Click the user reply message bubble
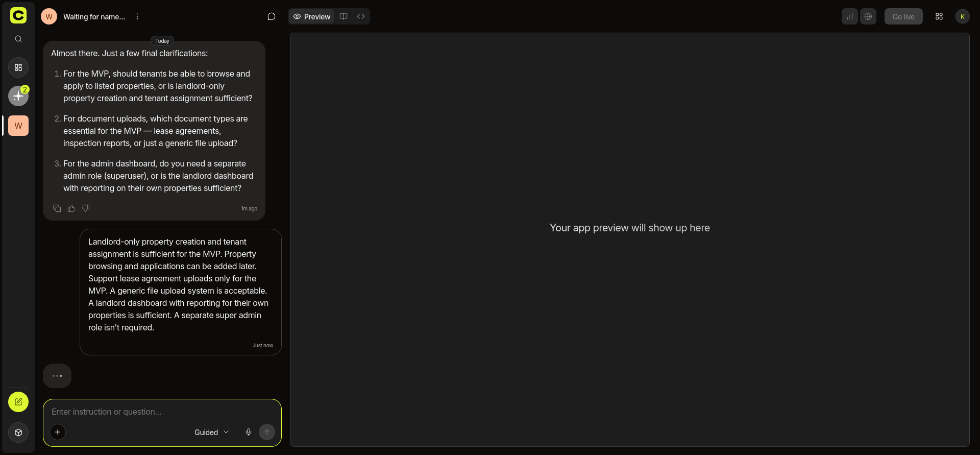Screen dimensions: 980x455 (x=181, y=292)
